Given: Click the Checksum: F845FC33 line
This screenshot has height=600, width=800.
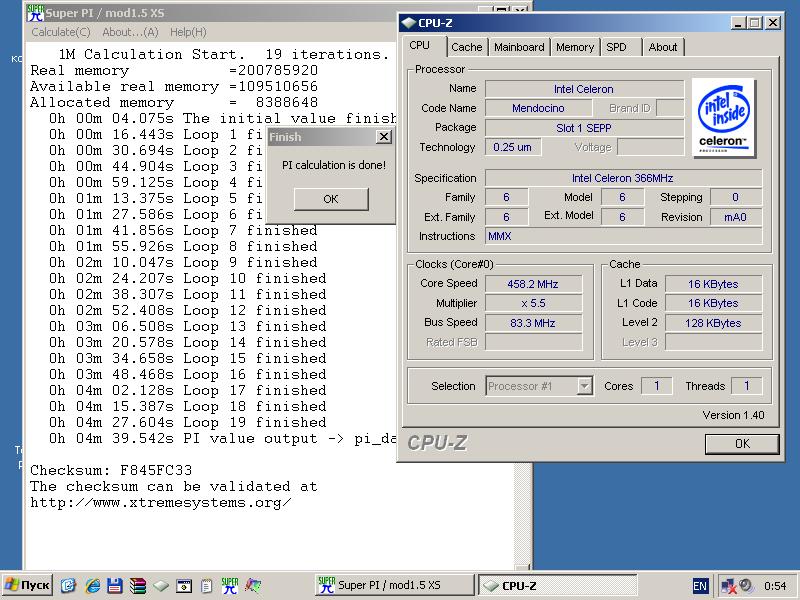Looking at the screenshot, I should pyautogui.click(x=111, y=470).
